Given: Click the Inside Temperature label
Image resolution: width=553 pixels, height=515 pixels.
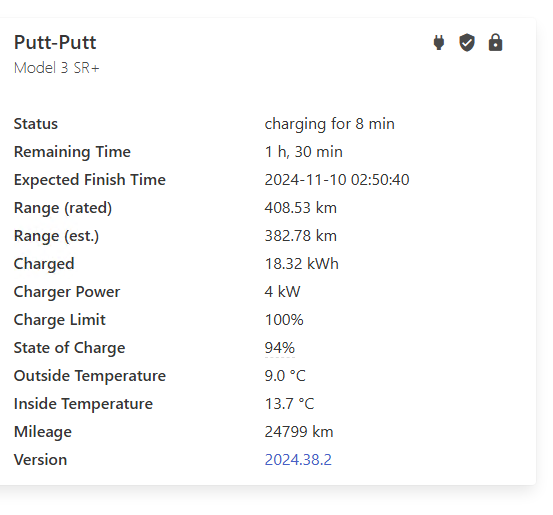Looking at the screenshot, I should click(x=83, y=404).
